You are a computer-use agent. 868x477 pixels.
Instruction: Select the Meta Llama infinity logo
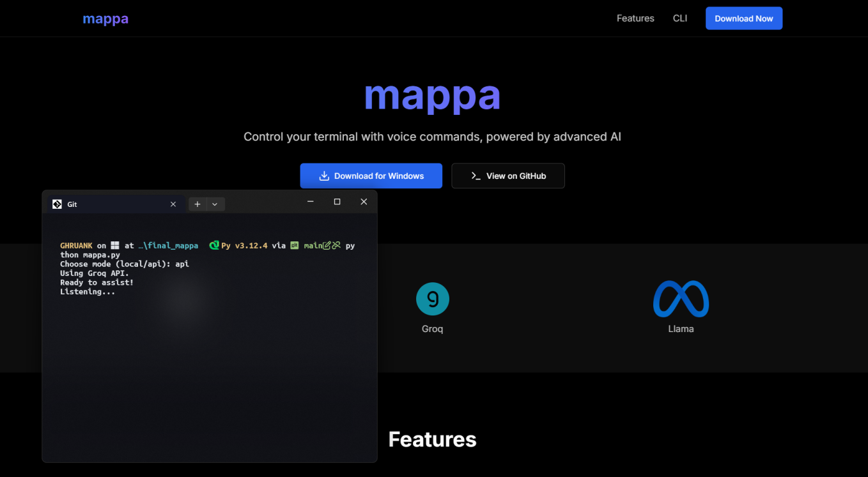coord(681,298)
